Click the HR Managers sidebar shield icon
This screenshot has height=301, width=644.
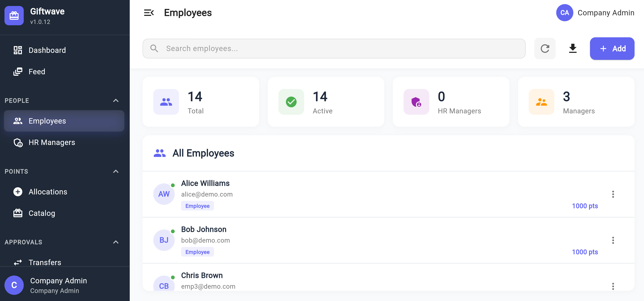[18, 143]
